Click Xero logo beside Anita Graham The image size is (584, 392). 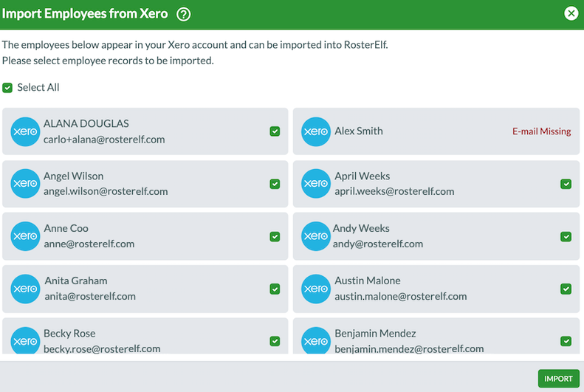coord(25,289)
